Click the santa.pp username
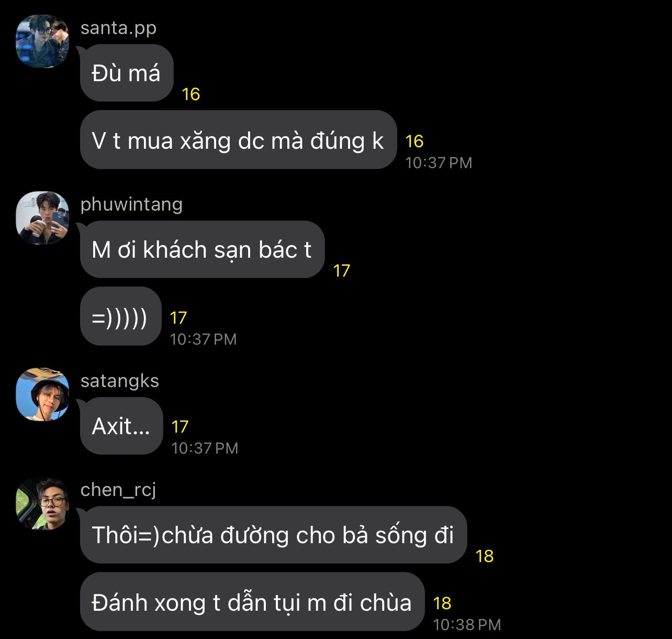The height and width of the screenshot is (639, 672). (118, 28)
